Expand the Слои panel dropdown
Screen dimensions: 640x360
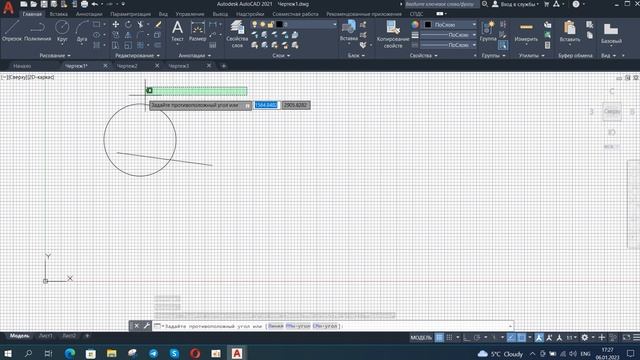[281, 56]
